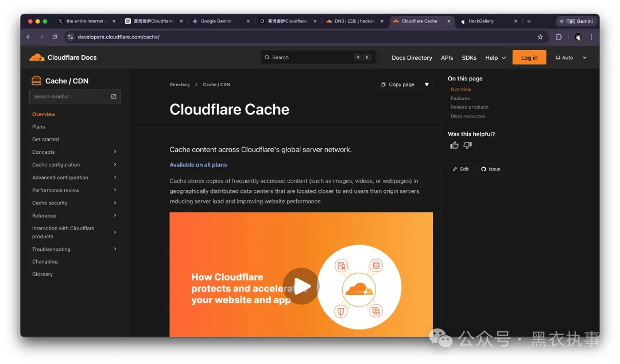Click the icon in sidebar search box
620x364 pixels.
(114, 96)
